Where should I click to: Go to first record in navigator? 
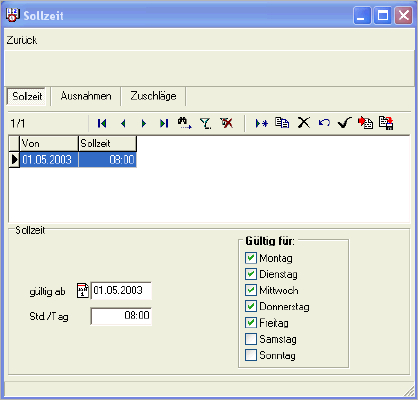[102, 124]
